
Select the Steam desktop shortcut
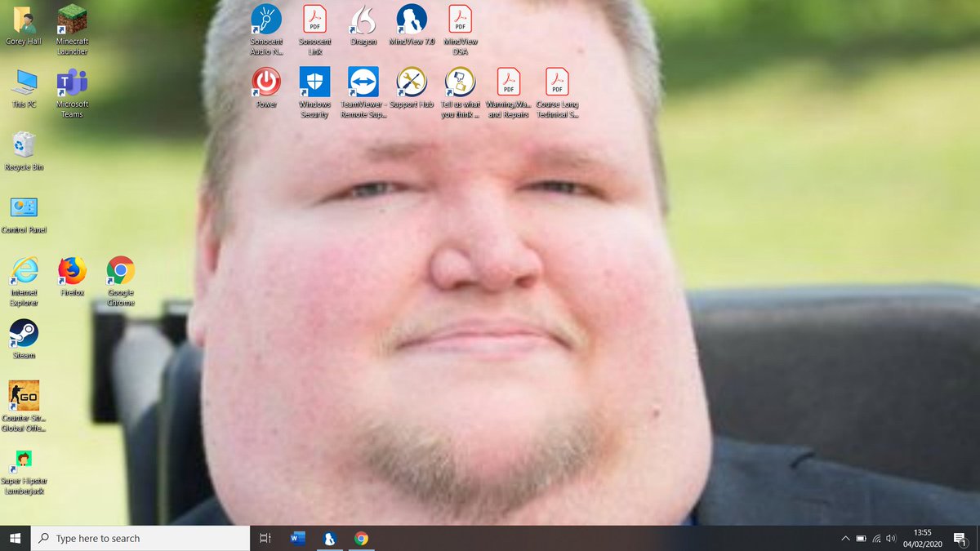24,339
